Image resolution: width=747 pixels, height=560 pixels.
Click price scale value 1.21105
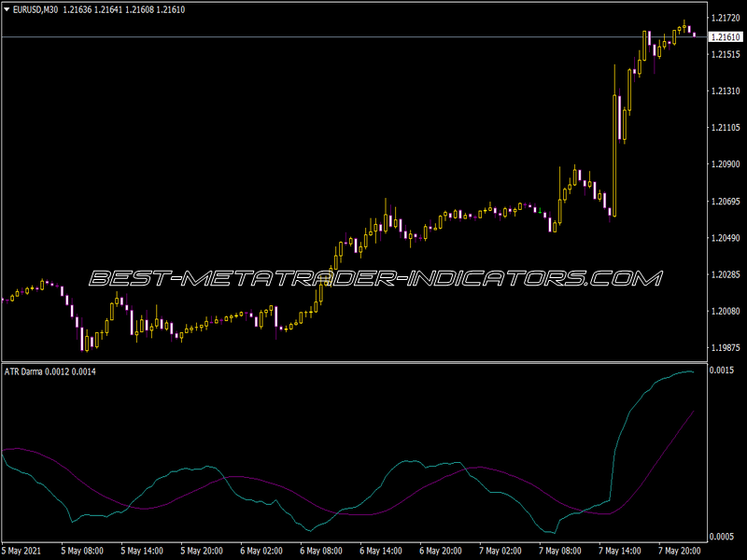(x=726, y=127)
